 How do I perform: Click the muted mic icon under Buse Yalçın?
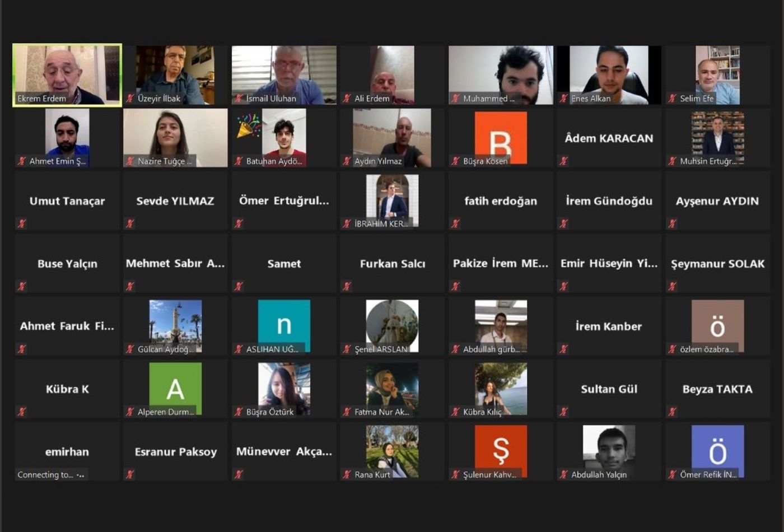click(22, 287)
